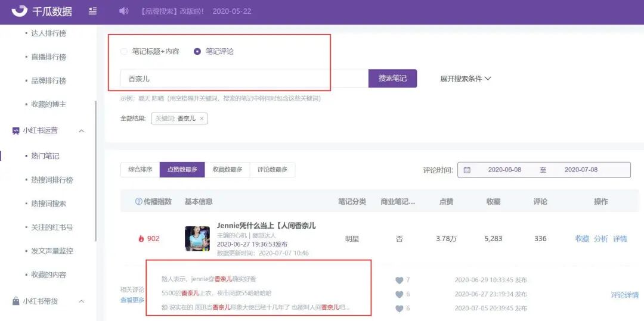Screen dimensions: 644x321
Task: Click the 明星 category cell
Action: point(352,239)
